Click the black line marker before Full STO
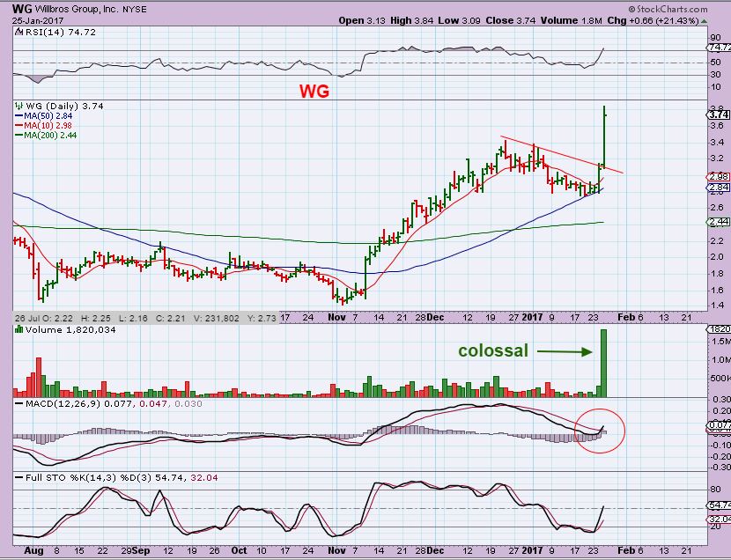This screenshot has width=731, height=560. pos(19,477)
